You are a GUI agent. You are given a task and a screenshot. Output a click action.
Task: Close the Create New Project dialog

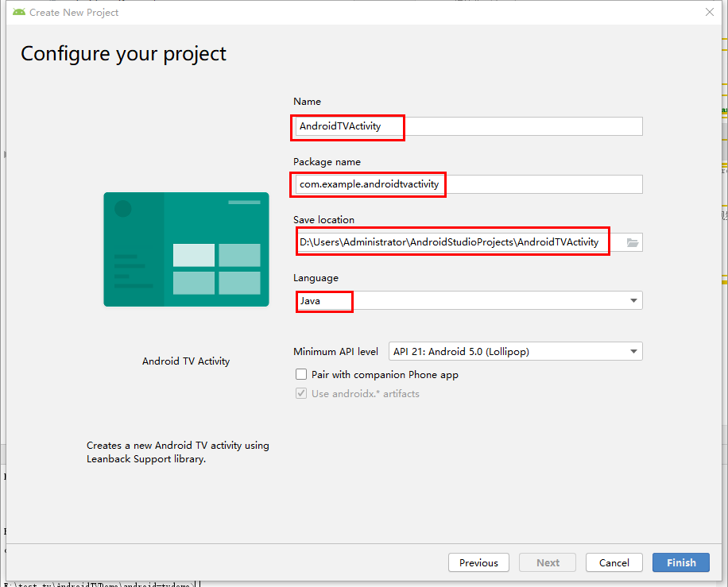coord(710,12)
